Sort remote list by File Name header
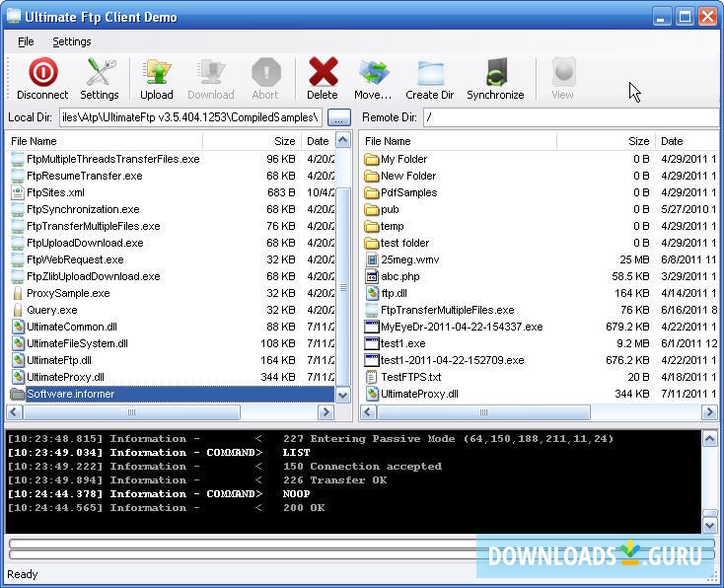Screen dimensions: 724x588 459,141
